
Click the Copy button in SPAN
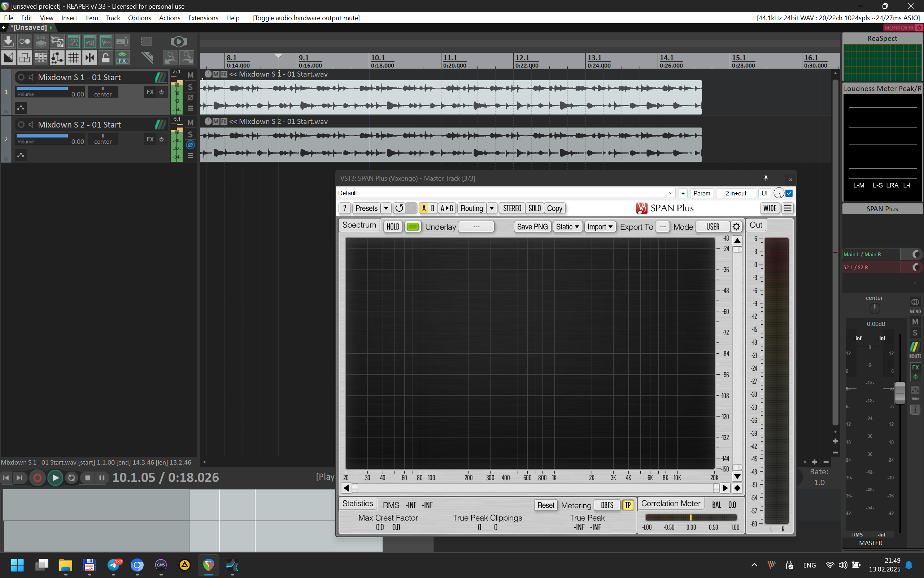pos(554,208)
